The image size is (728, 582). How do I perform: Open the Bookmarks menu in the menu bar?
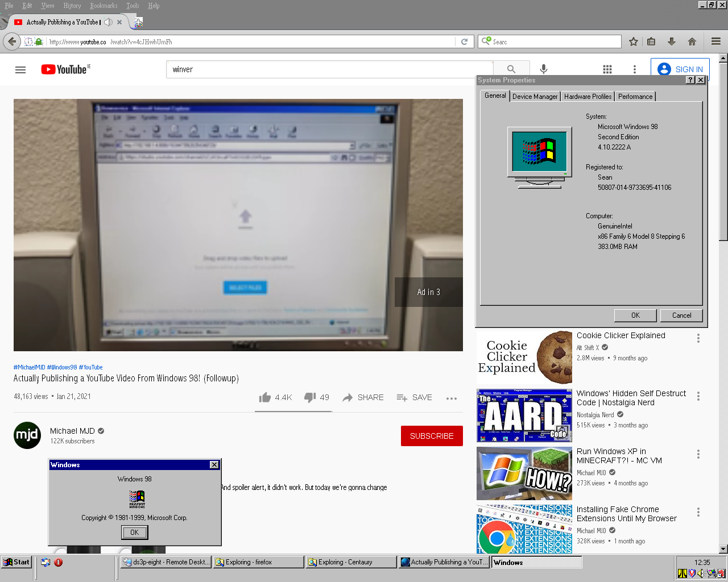(104, 6)
